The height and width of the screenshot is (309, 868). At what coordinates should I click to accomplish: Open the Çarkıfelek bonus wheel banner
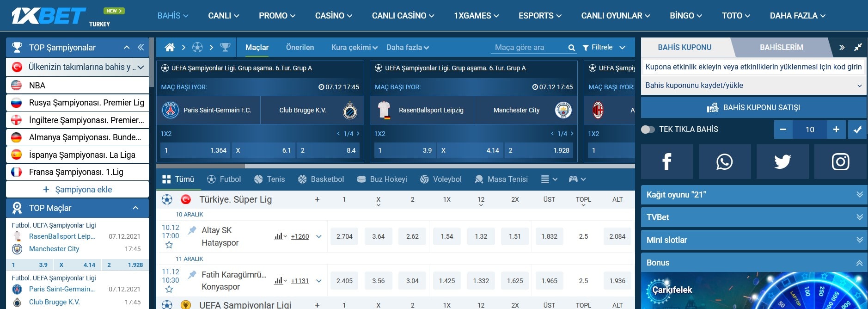point(754,290)
